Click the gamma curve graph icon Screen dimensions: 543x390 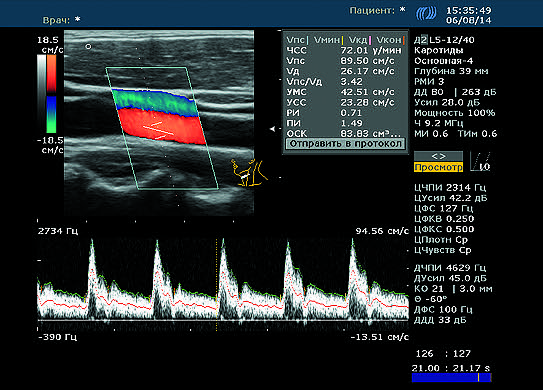pyautogui.click(x=480, y=161)
